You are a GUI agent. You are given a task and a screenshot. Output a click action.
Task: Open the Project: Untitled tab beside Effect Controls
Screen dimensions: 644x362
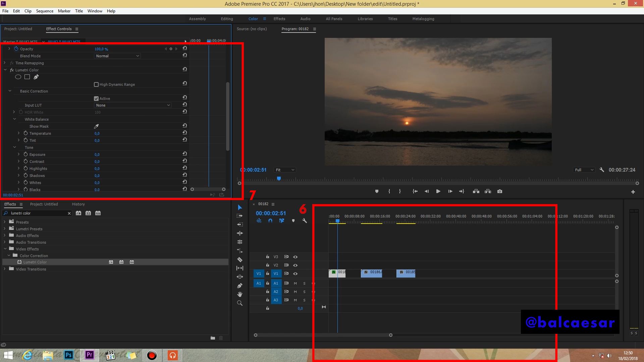pos(18,29)
